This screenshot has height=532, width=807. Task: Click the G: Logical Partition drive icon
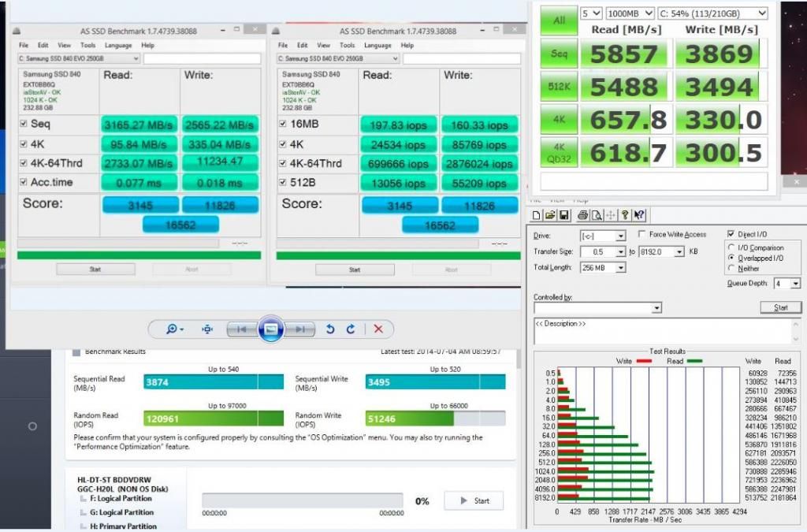tap(84, 512)
